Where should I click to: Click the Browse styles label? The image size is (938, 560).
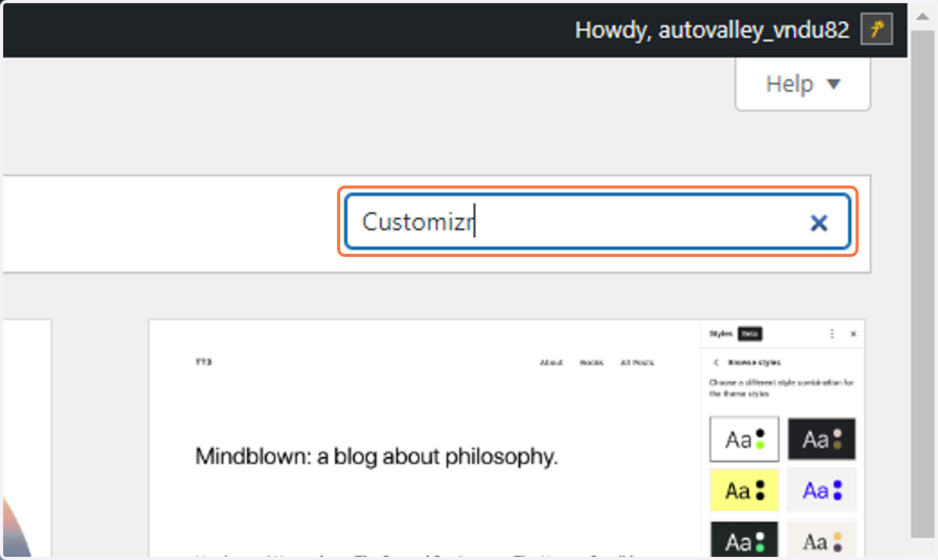pos(754,362)
